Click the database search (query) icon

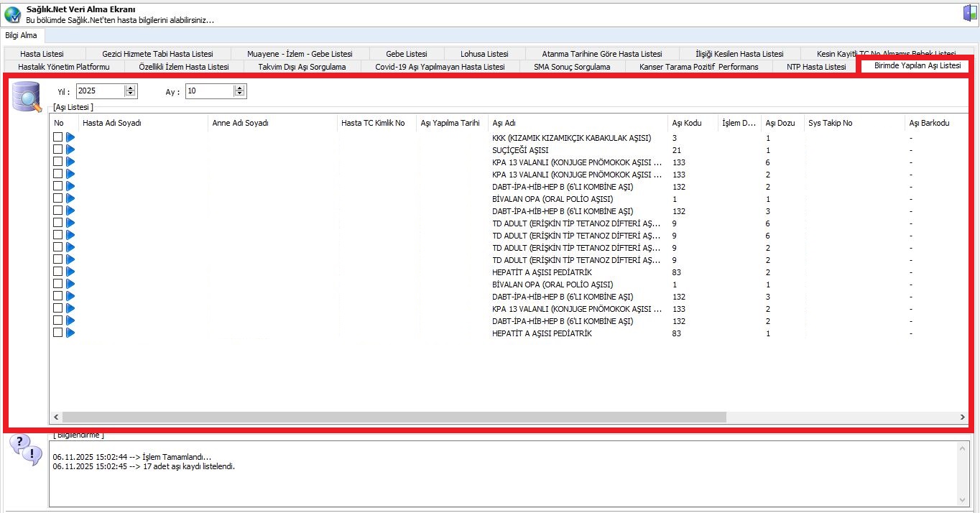point(27,97)
